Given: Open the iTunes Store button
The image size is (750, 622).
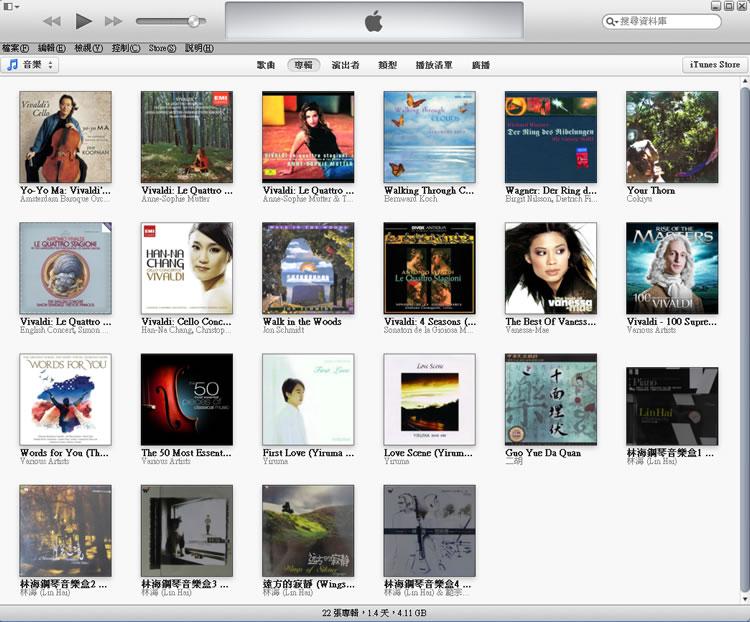Looking at the screenshot, I should point(715,65).
